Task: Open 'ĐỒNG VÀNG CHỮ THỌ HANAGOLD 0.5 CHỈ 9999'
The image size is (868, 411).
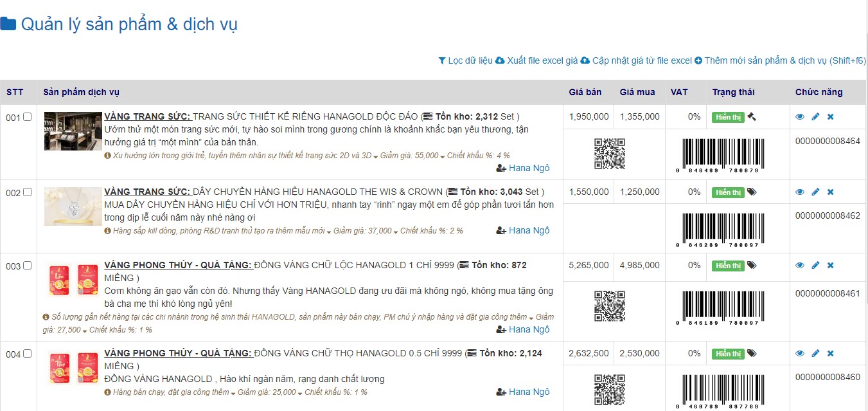Action: tap(358, 353)
